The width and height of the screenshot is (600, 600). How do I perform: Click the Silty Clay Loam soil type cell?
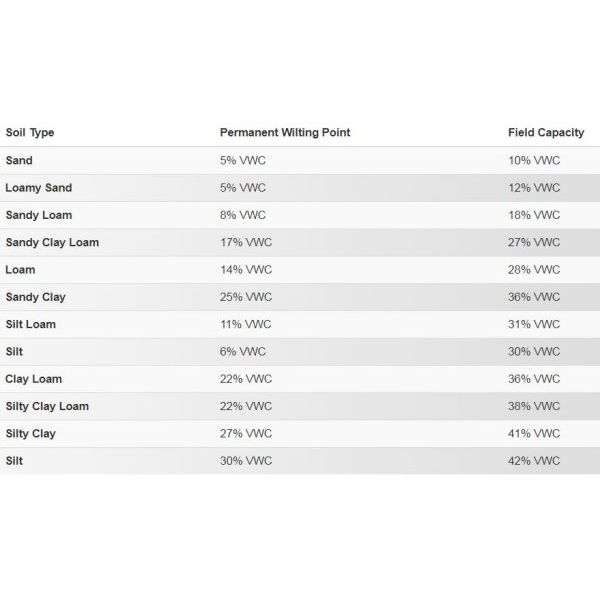pos(47,406)
